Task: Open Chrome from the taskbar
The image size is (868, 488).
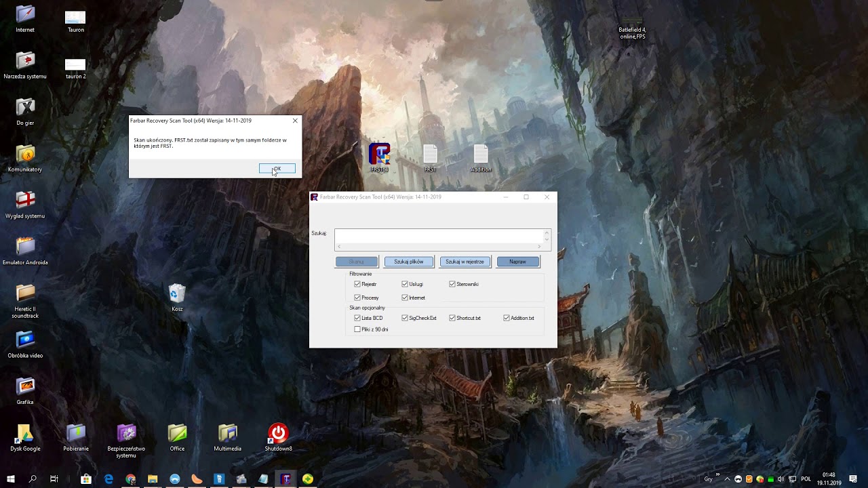Action: [x=131, y=479]
